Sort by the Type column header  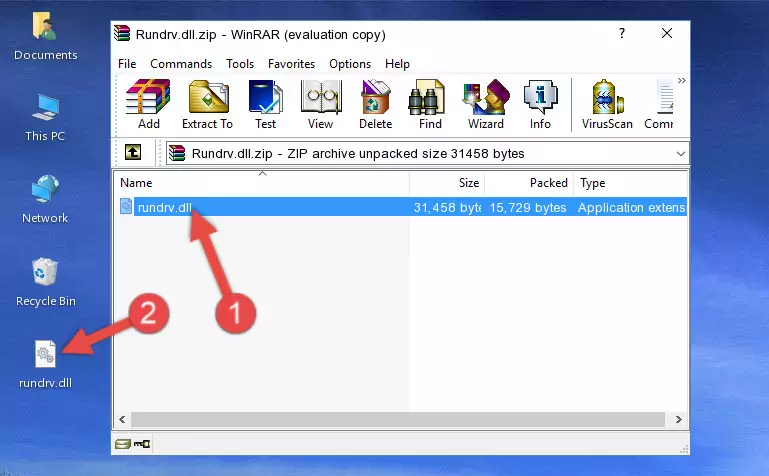630,183
